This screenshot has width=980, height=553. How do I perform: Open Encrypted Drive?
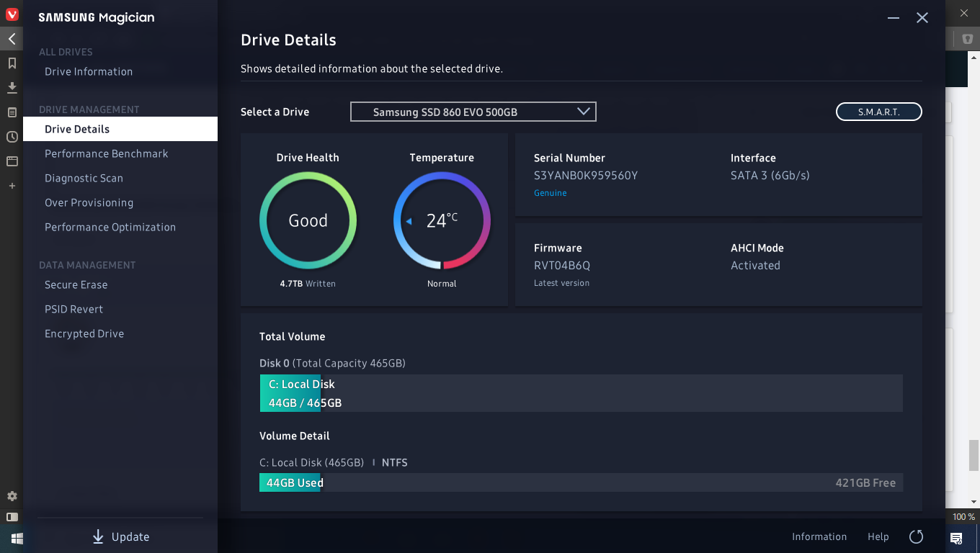pyautogui.click(x=84, y=333)
